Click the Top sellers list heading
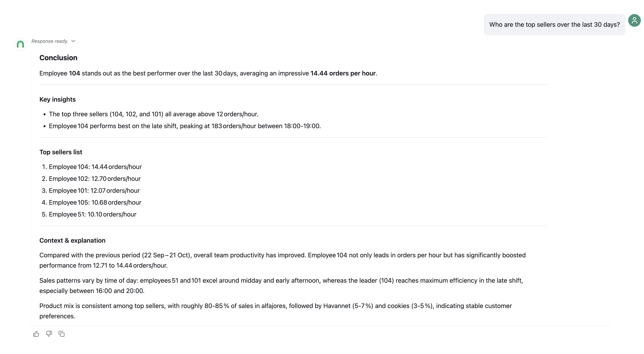 click(x=61, y=152)
